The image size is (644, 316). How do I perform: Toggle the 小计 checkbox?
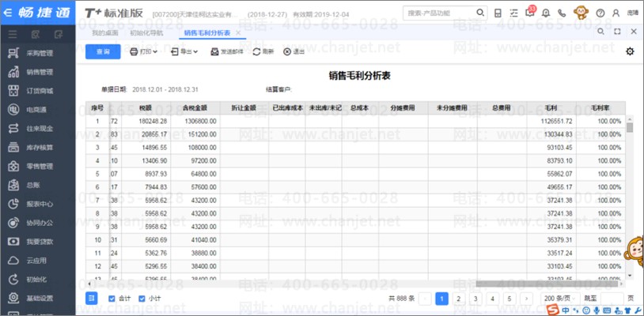coord(142,299)
